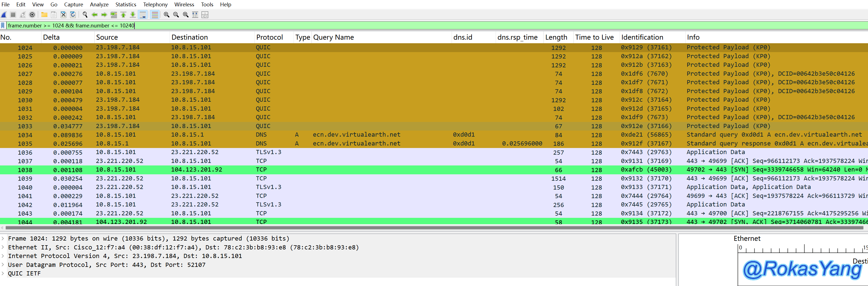Image resolution: width=868 pixels, height=286 pixels.
Task: Start capturing packets with the shark fin icon
Action: point(4,14)
